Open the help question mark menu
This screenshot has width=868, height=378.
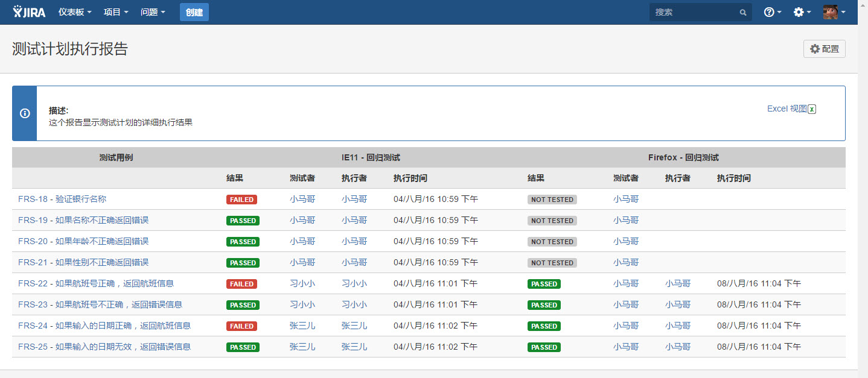[773, 12]
